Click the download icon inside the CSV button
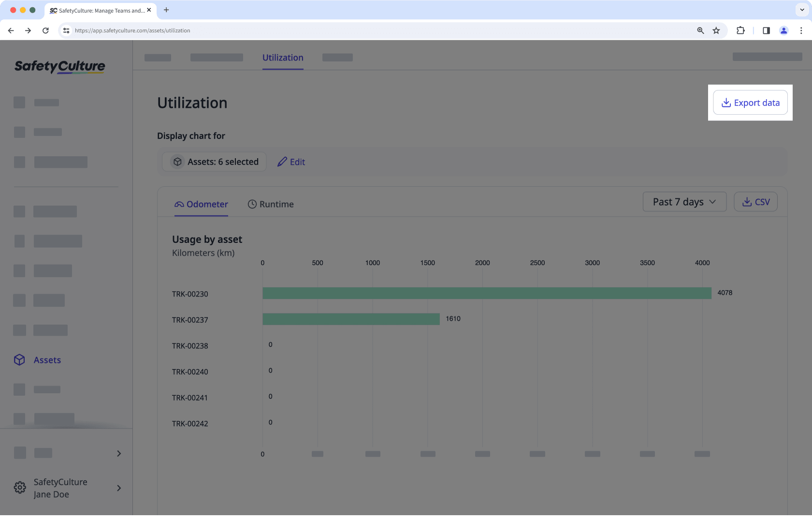The width and height of the screenshot is (812, 521). [746, 202]
